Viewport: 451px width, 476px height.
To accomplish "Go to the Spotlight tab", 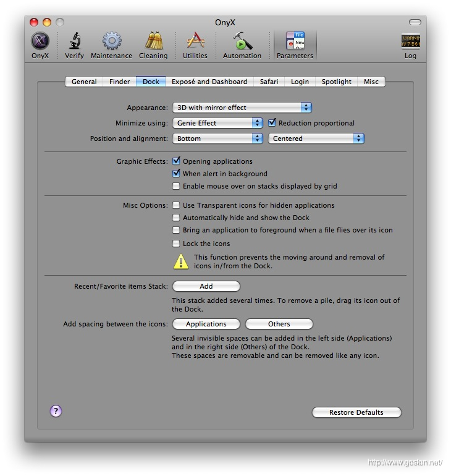I will coord(336,82).
